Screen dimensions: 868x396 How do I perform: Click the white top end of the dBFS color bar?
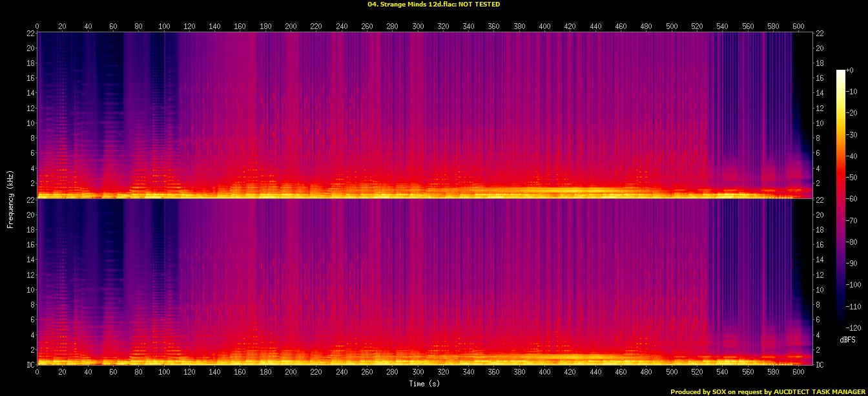(x=840, y=72)
